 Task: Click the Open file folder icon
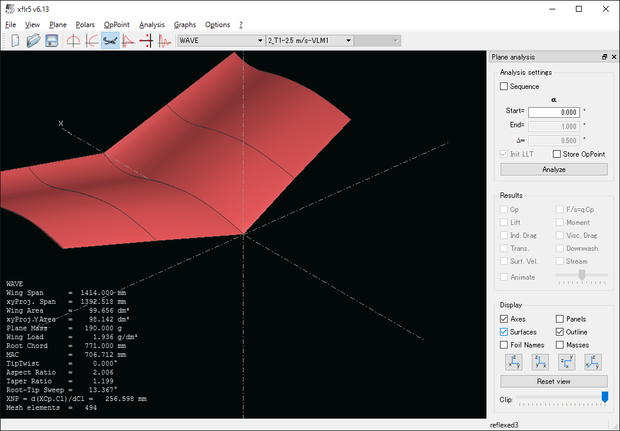33,40
